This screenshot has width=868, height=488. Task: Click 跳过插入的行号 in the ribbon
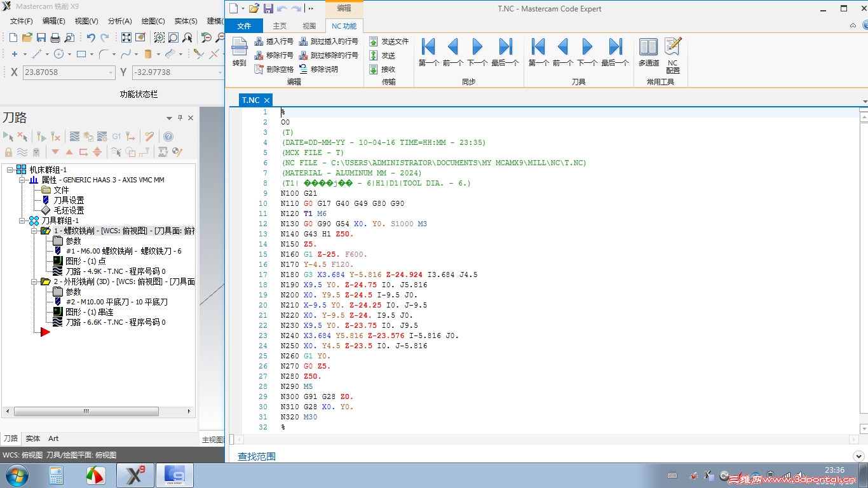[329, 41]
